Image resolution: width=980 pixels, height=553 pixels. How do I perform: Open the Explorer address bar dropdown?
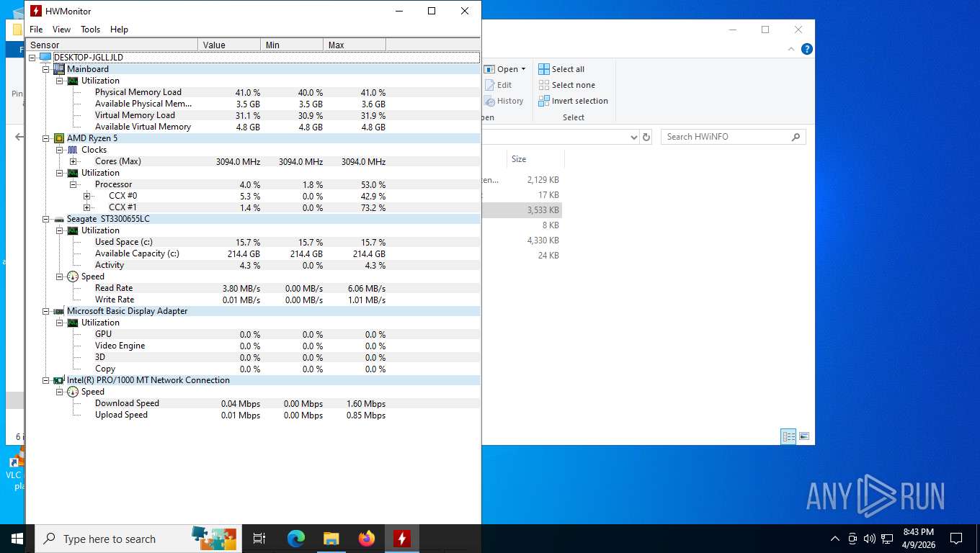click(633, 137)
